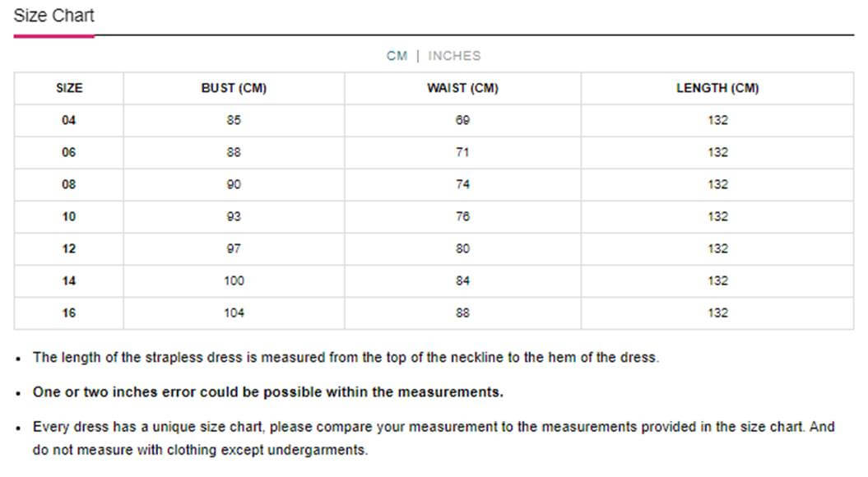868x477 pixels.
Task: Click the BUST (CM) column header
Action: tap(234, 88)
